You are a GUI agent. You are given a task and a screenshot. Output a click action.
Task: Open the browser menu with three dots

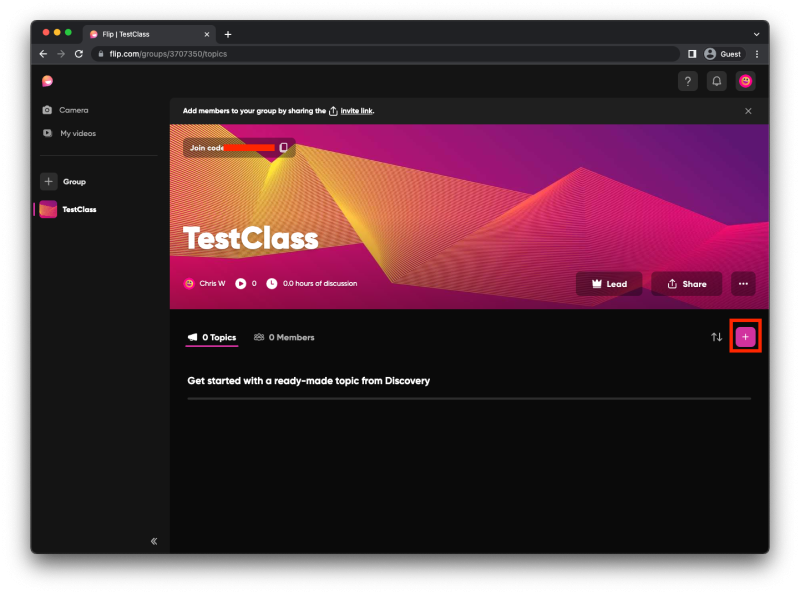[x=757, y=54]
